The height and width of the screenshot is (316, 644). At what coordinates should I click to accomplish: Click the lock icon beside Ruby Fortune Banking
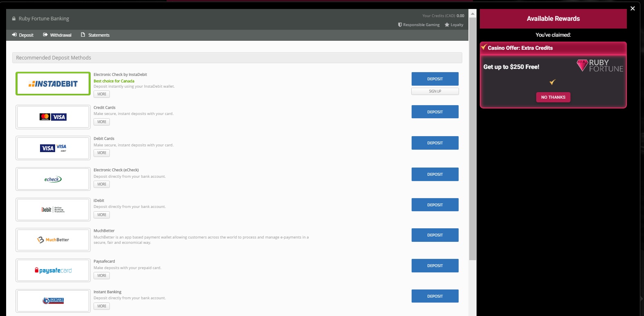click(x=14, y=19)
